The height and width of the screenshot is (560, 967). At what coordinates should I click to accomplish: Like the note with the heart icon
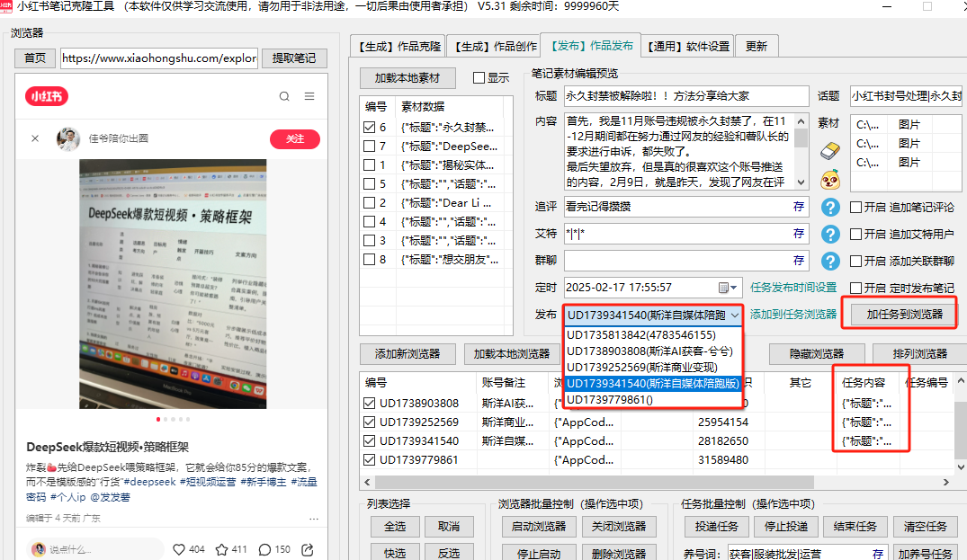(x=178, y=549)
